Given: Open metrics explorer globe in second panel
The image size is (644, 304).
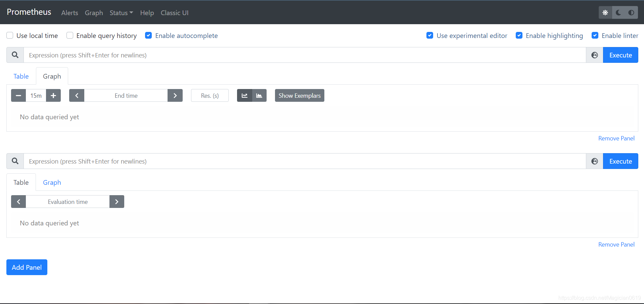Looking at the screenshot, I should pos(595,161).
